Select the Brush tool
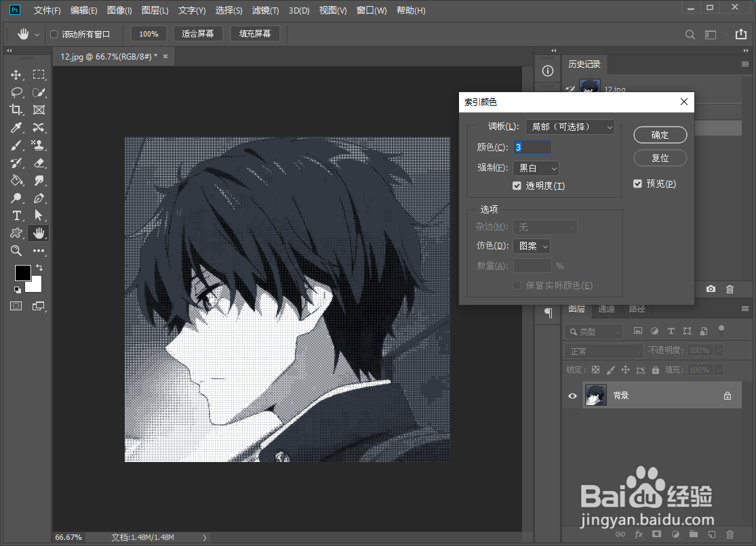Screen dimensions: 756x546 click(16, 145)
